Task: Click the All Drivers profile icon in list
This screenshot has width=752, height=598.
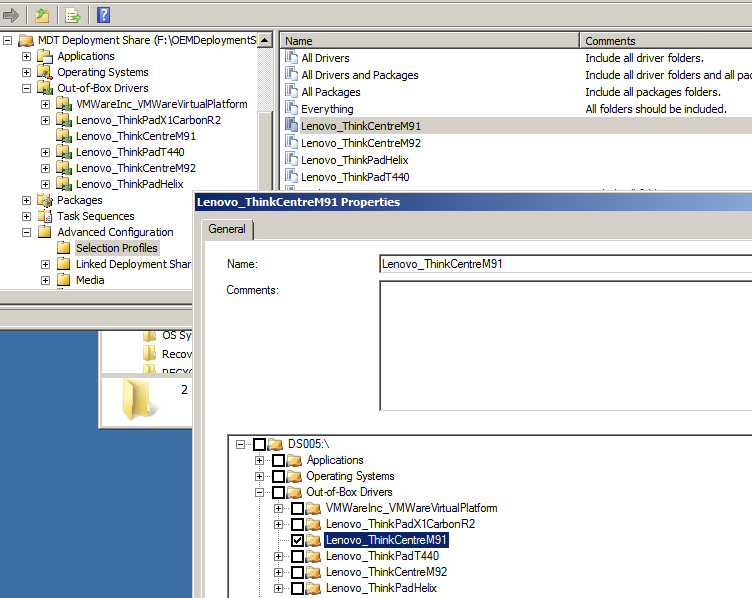Action: tap(291, 58)
